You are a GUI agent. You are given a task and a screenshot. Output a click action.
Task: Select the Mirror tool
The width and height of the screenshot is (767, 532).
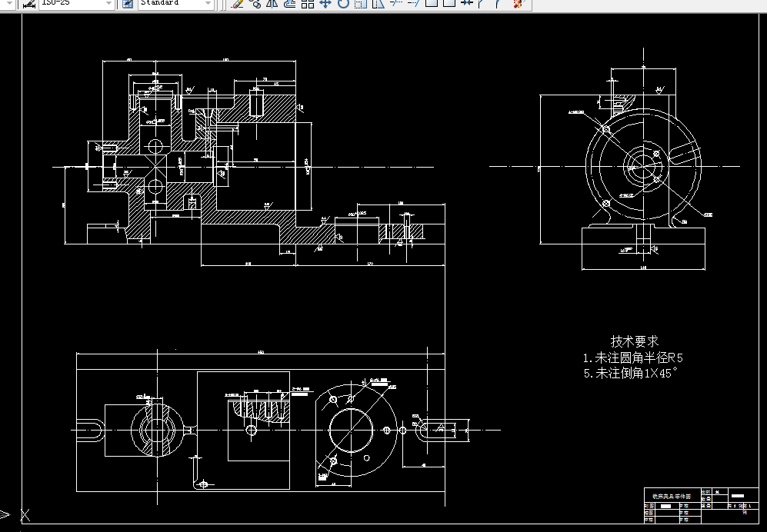272,3
